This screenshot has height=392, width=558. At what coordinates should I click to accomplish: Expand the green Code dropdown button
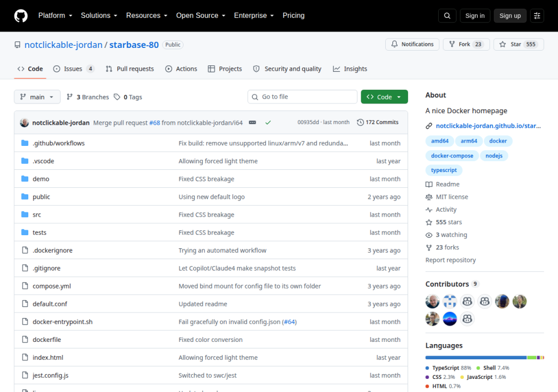click(384, 97)
